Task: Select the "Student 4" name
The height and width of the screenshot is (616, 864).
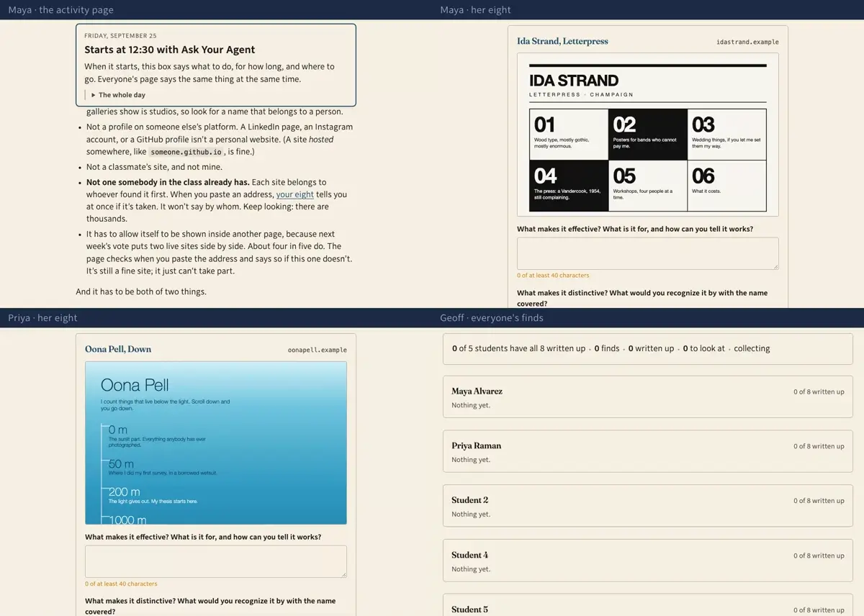Action: 469,555
